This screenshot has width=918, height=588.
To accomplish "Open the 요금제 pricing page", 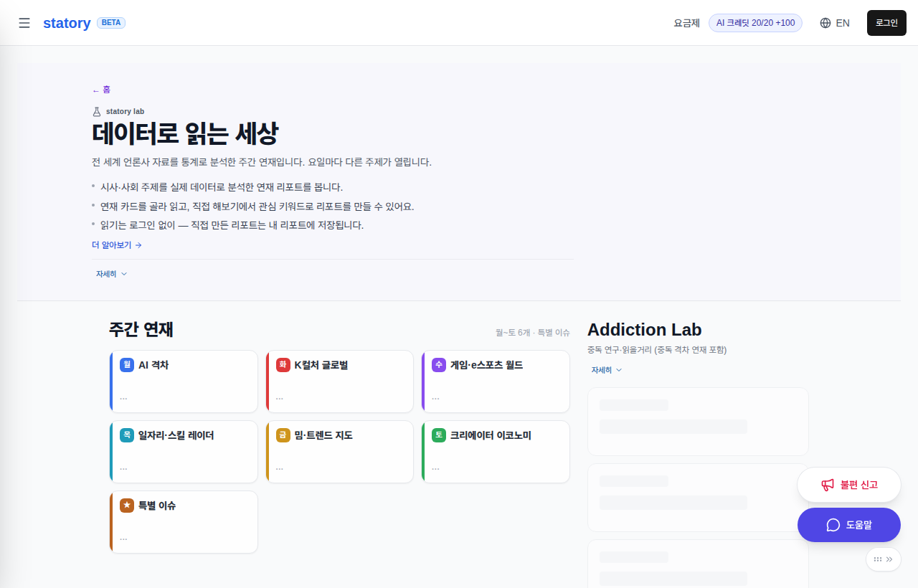I will pos(686,23).
